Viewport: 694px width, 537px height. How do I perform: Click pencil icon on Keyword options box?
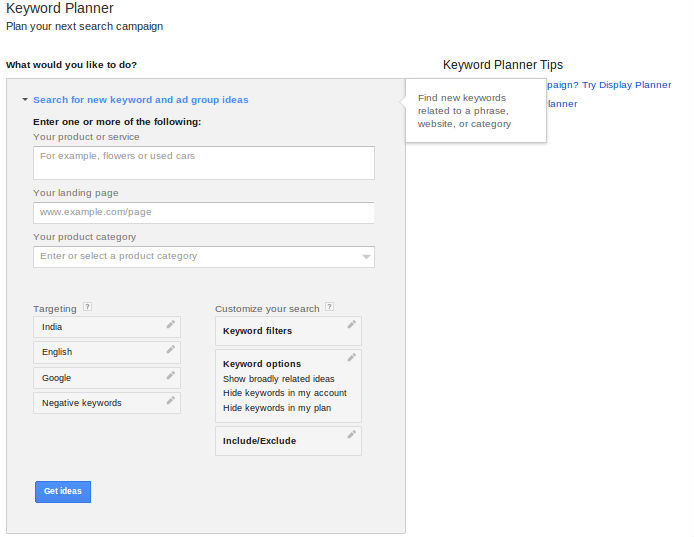tap(351, 358)
